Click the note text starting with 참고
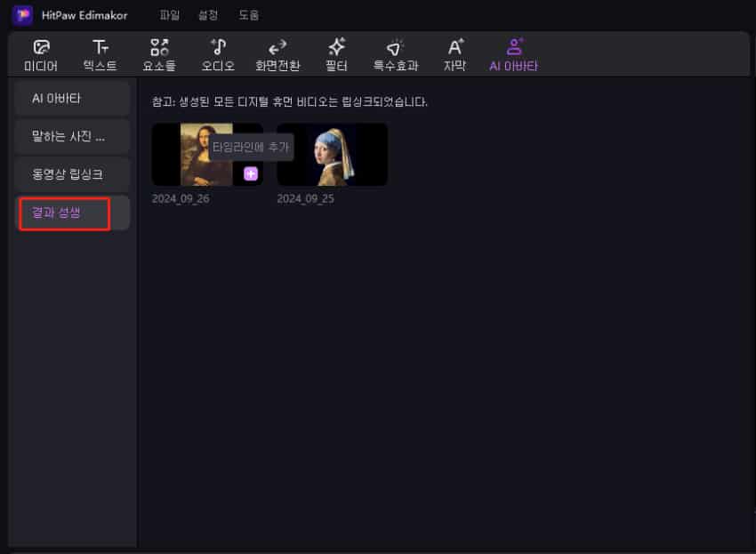Screen dimensions: 756x554 (290, 101)
